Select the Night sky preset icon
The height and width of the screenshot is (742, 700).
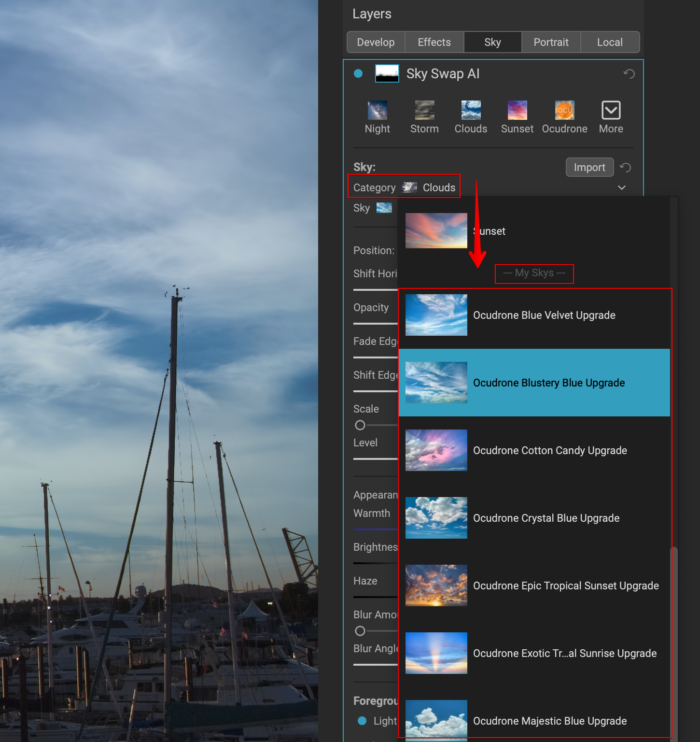click(x=377, y=111)
